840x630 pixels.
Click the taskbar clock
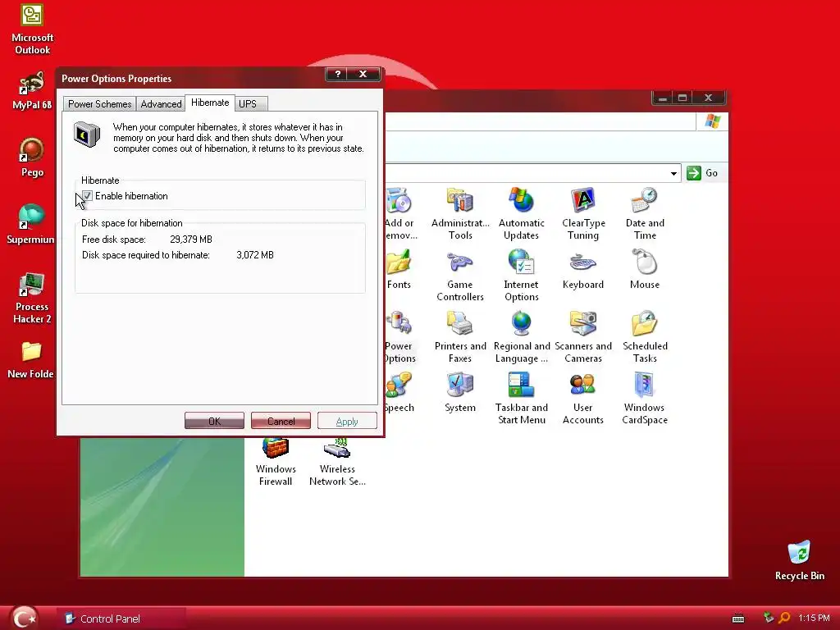click(814, 618)
